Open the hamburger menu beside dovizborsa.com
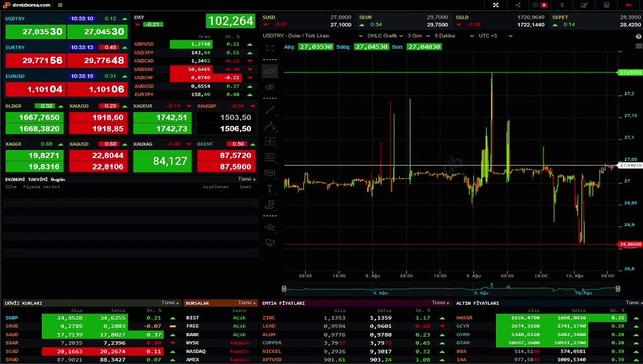This screenshot has height=364, width=643. pos(60,5)
